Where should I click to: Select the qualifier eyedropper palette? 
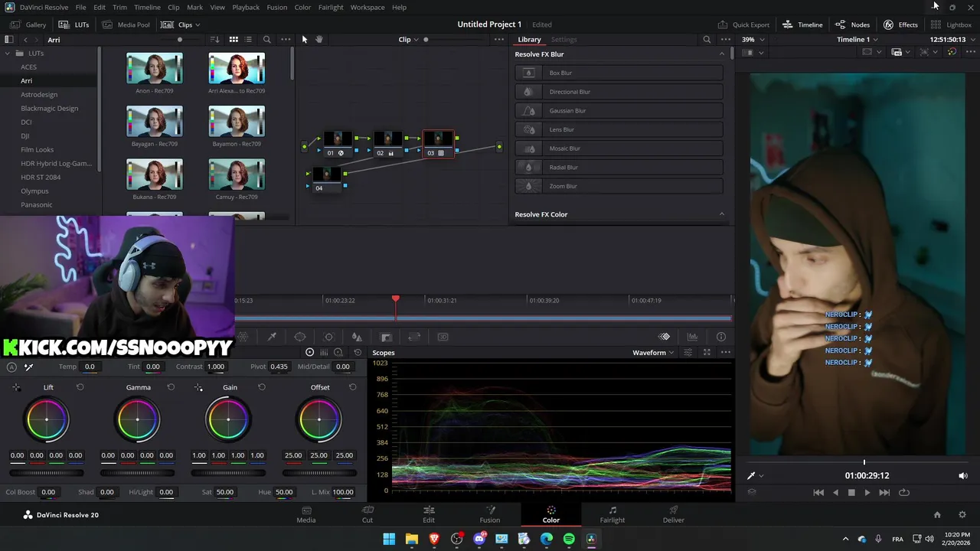point(272,337)
